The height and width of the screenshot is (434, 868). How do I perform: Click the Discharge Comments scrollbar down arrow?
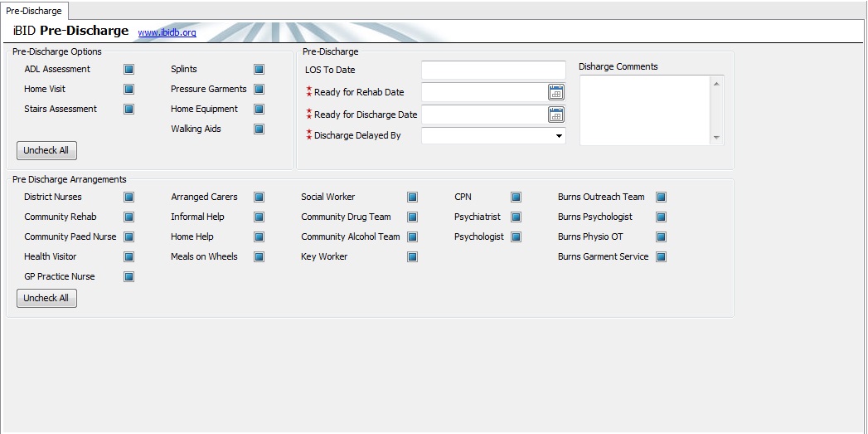tap(717, 138)
